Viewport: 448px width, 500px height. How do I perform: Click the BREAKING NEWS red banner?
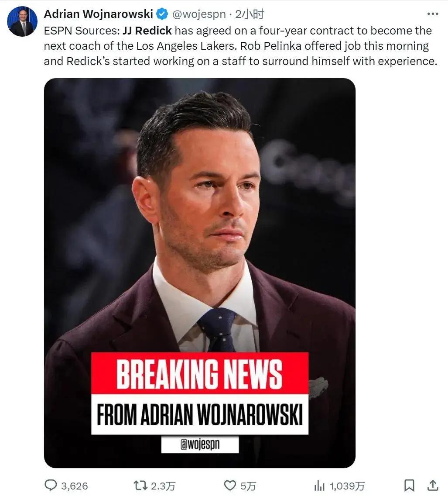[x=200, y=373]
